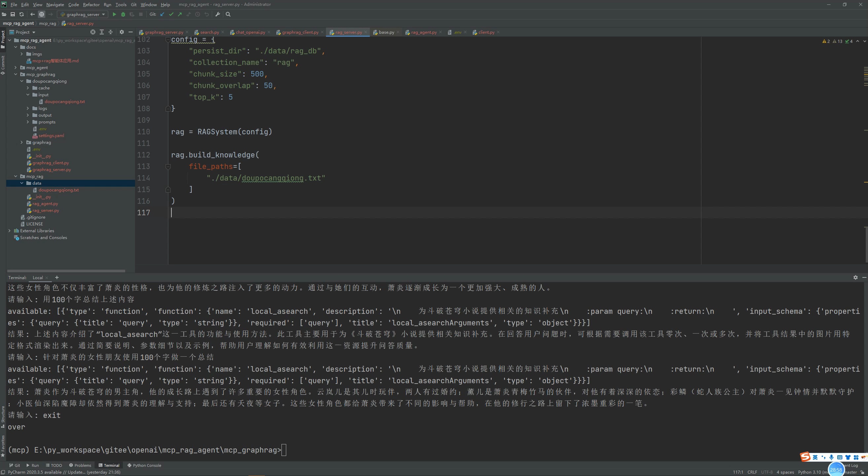
Task: Collapse the mcp_graphrag folder
Action: click(x=16, y=74)
